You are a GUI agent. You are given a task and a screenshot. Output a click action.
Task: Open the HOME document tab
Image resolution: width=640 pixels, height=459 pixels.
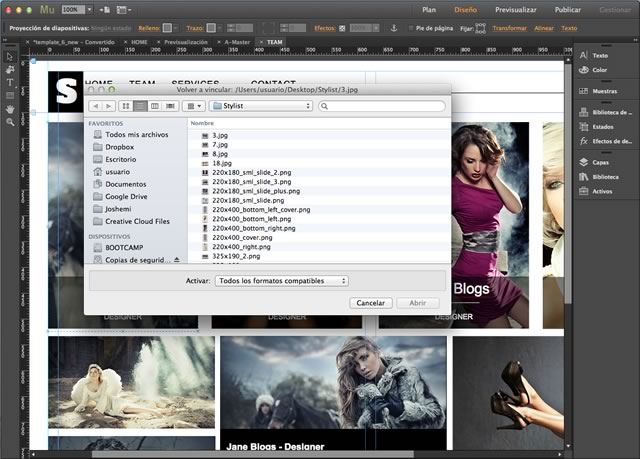pos(139,42)
